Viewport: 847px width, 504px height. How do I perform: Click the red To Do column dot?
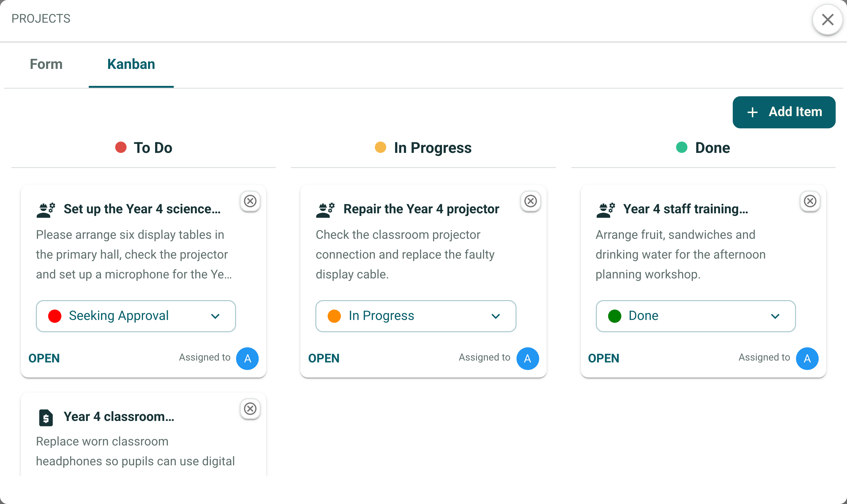pos(121,147)
